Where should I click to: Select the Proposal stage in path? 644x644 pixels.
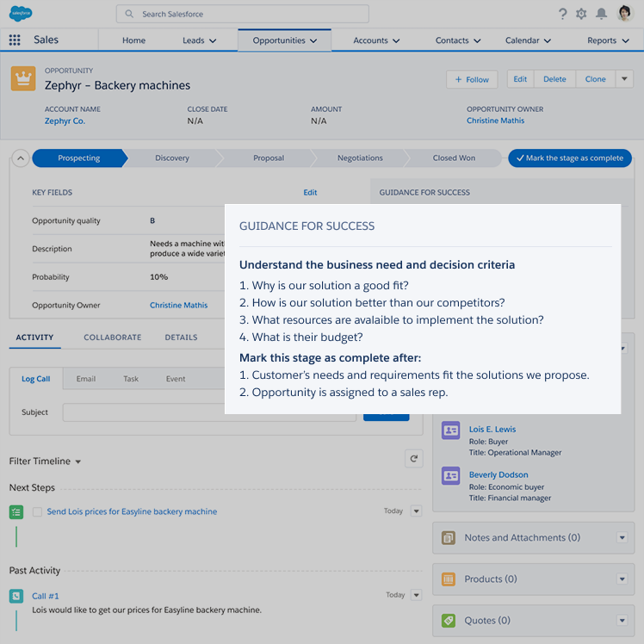pos(269,158)
